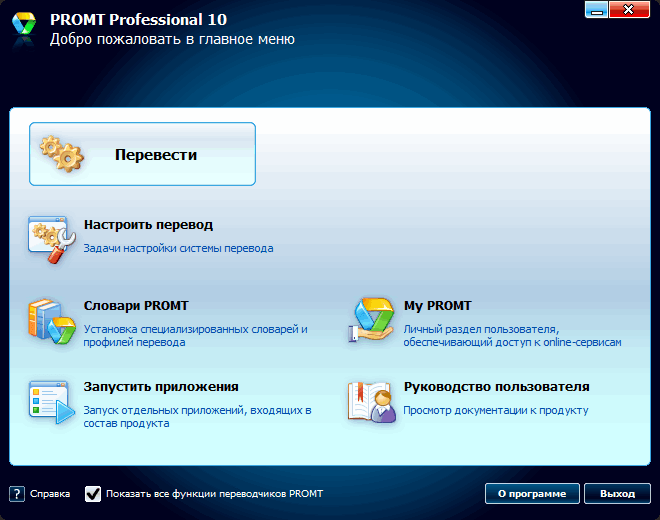Click the Справка text link
660x520 pixels.
[x=50, y=494]
